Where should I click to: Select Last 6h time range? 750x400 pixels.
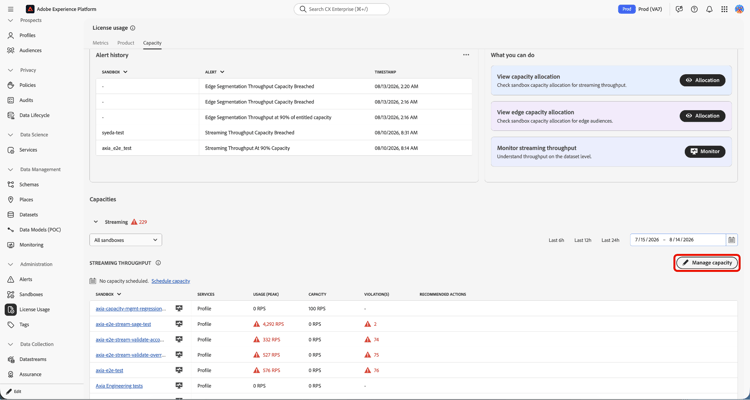(x=556, y=240)
